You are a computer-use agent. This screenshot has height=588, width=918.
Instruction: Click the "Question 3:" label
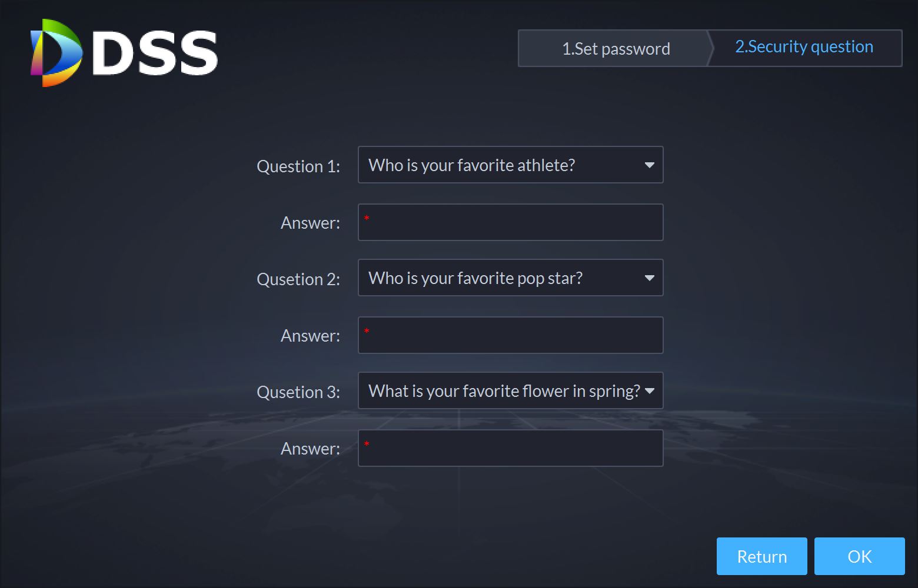tap(298, 392)
